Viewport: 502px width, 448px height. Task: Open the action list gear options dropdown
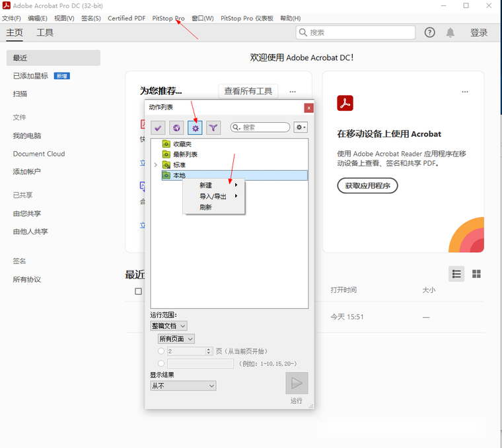click(301, 127)
